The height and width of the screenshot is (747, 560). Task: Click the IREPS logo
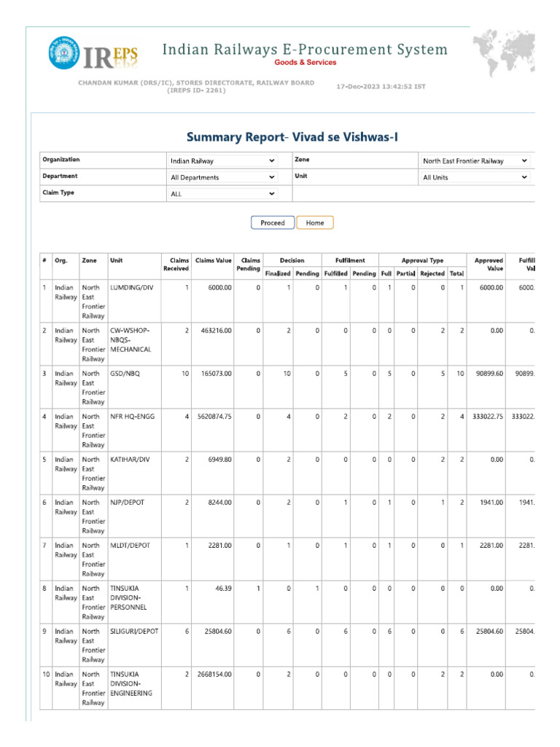[93, 53]
